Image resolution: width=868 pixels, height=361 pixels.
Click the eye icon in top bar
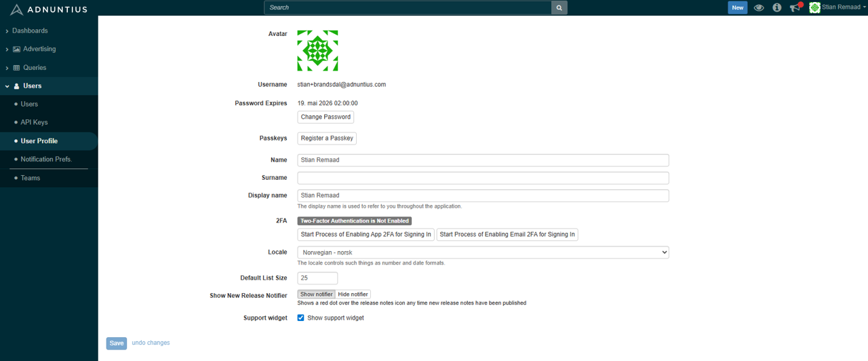pos(759,7)
